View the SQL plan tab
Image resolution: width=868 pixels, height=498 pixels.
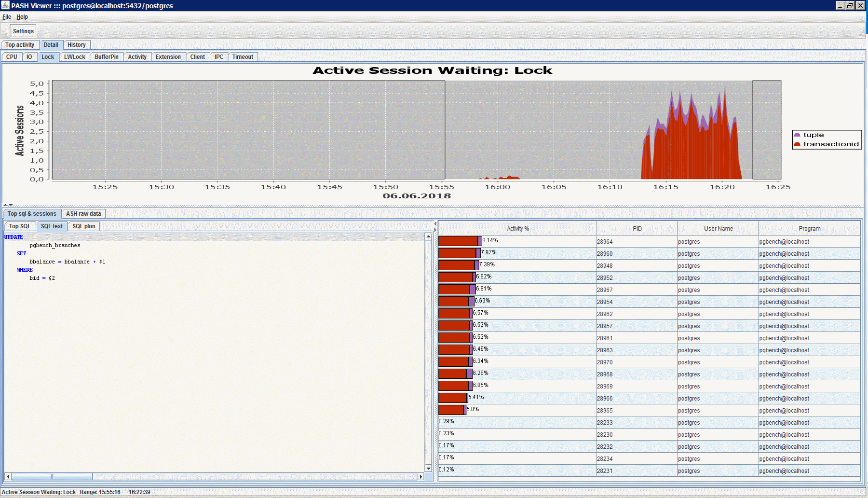(83, 226)
